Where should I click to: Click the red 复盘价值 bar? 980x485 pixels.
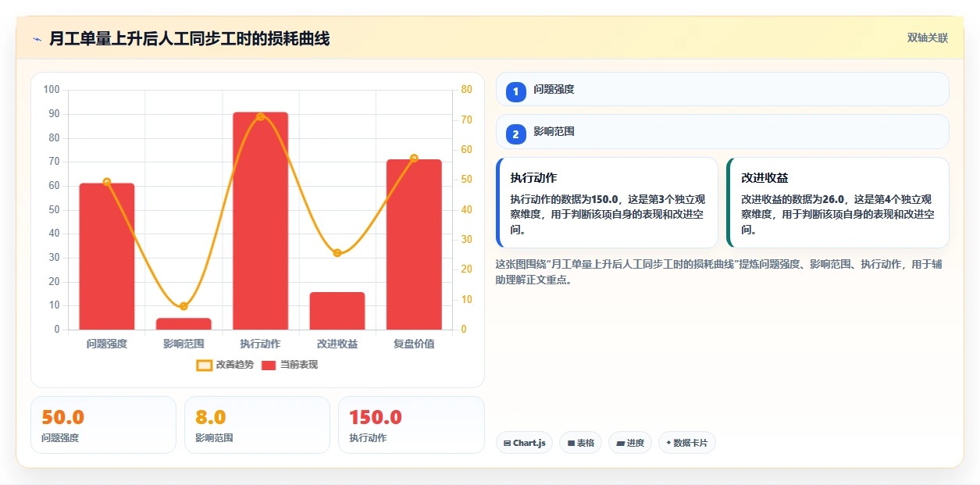coord(414,244)
